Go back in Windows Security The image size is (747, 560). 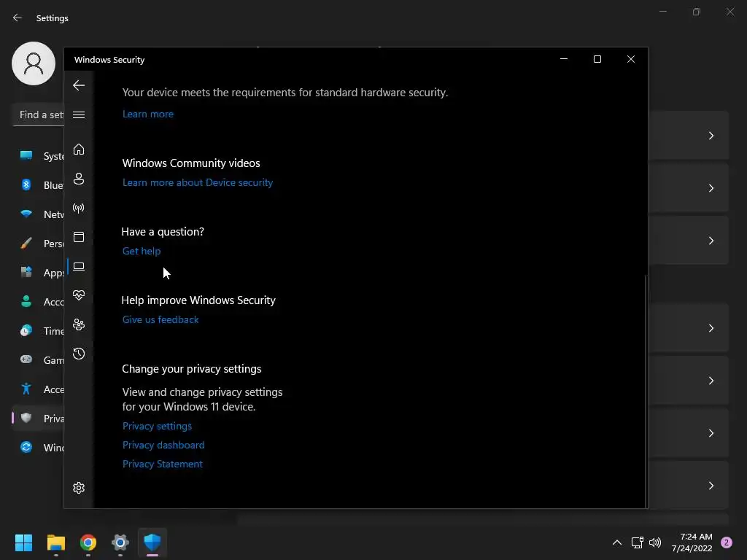click(x=79, y=86)
